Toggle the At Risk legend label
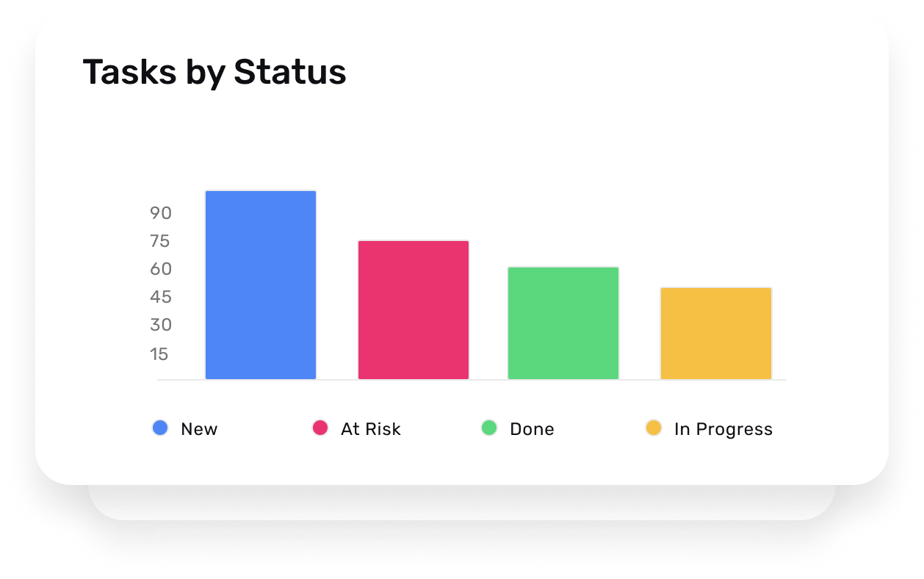924x579 pixels. tap(371, 429)
